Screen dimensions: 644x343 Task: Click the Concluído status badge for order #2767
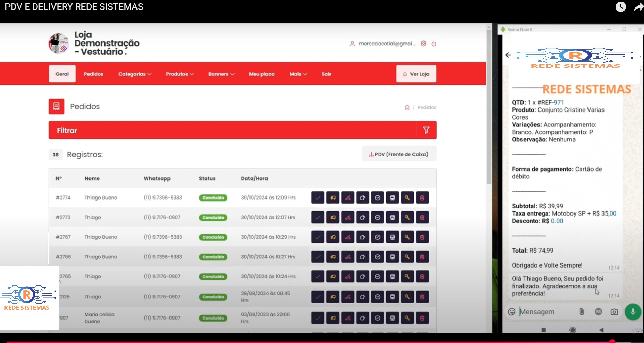[213, 237]
